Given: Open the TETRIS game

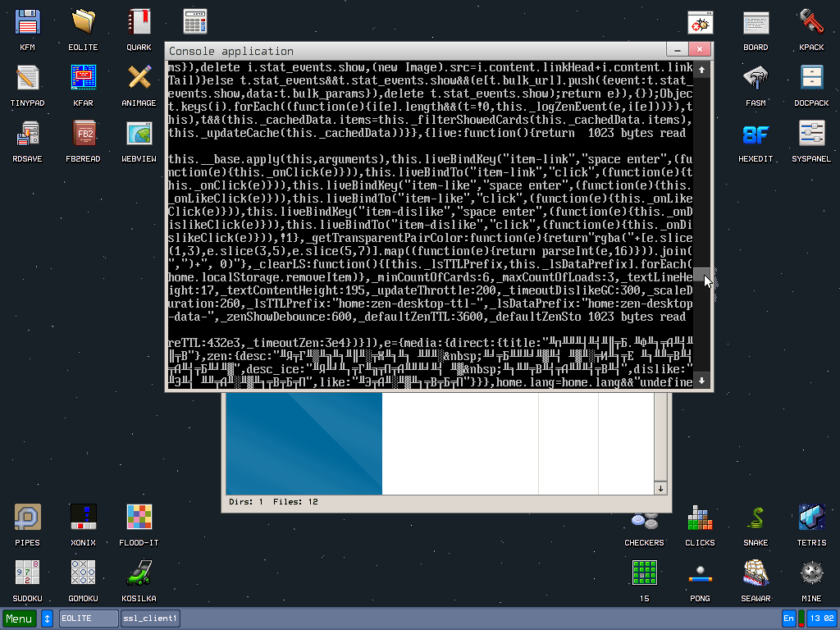Looking at the screenshot, I should [x=811, y=516].
